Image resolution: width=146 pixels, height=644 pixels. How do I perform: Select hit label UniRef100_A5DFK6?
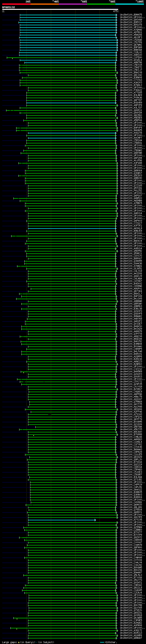point(131,120)
